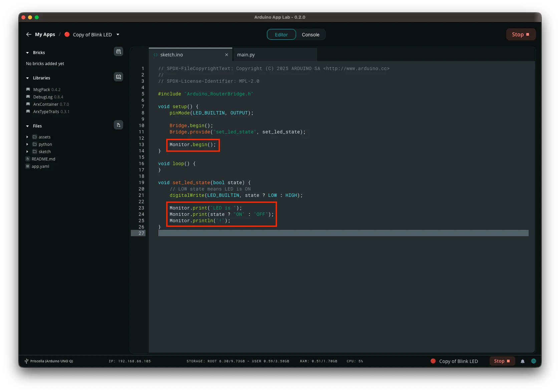Open the My Apps breadcrumb

[x=45, y=34]
